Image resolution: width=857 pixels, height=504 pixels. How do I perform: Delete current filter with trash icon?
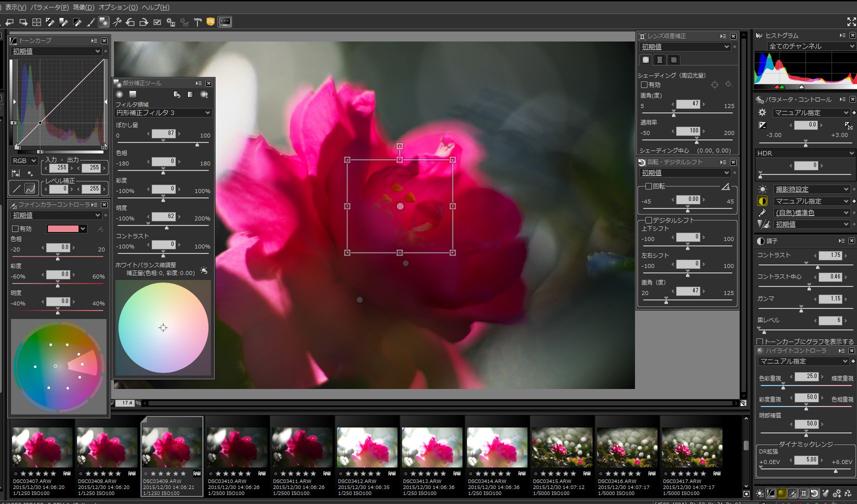pyautogui.click(x=190, y=94)
